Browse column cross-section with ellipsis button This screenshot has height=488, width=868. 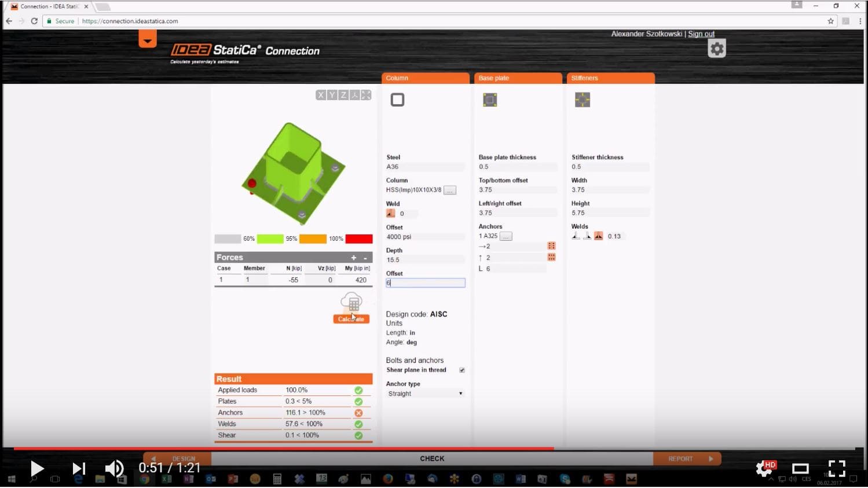pyautogui.click(x=450, y=190)
